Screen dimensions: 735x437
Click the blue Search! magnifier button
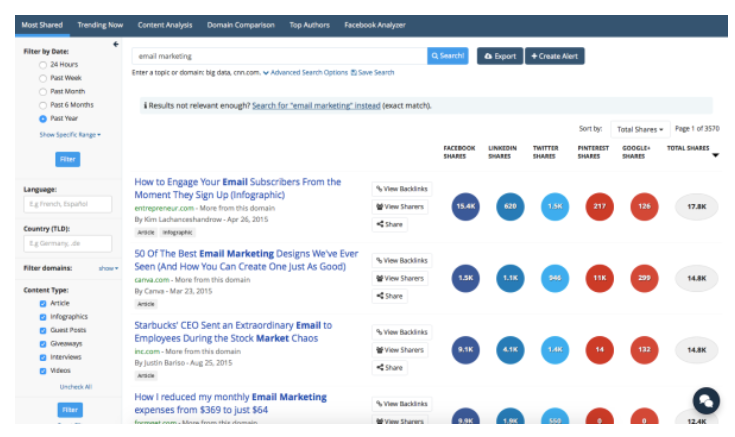pos(447,56)
